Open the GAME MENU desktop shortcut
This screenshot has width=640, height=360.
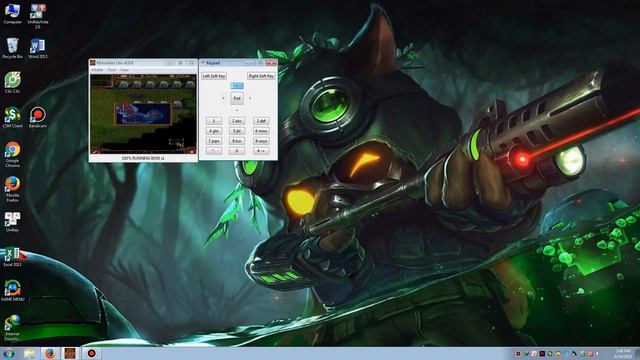pos(12,291)
